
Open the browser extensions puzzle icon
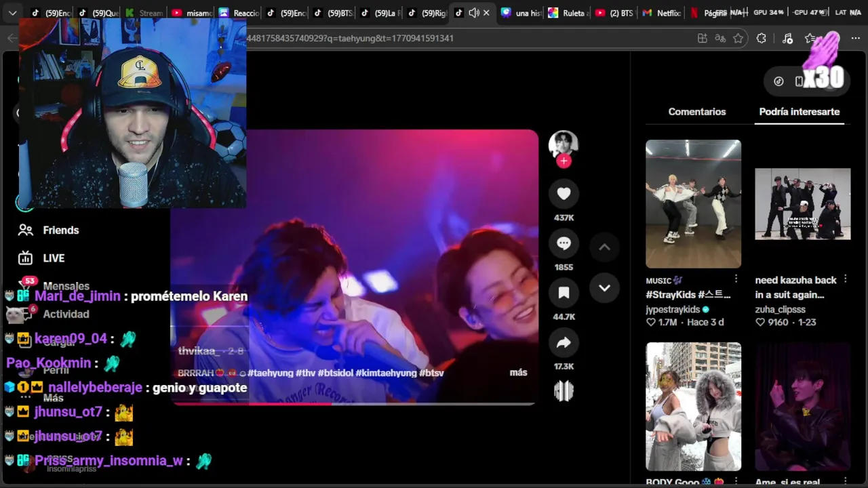[762, 39]
